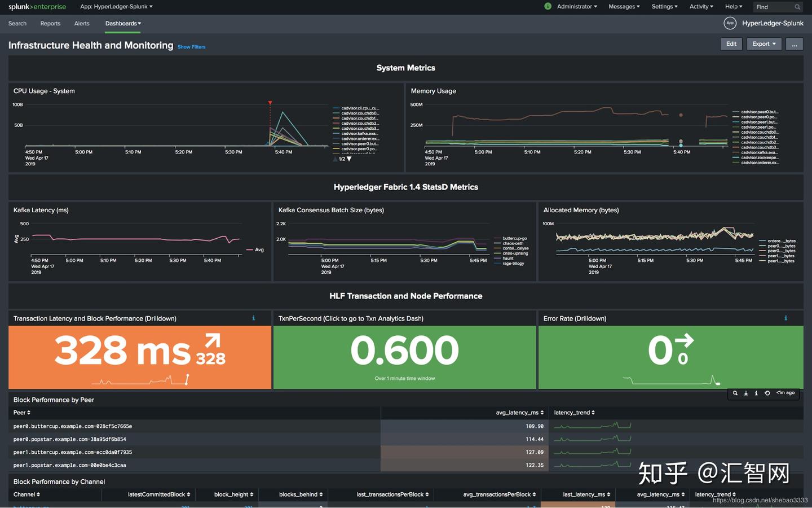
Task: Sort by the Channel column
Action: [x=27, y=494]
